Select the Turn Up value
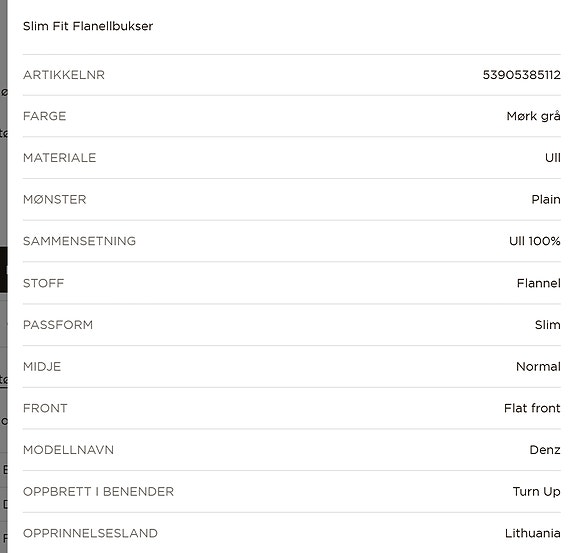 [536, 492]
